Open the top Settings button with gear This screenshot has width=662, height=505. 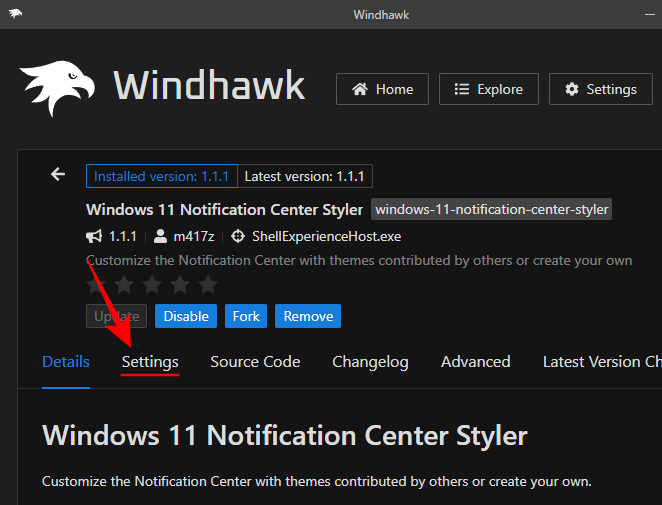point(600,89)
